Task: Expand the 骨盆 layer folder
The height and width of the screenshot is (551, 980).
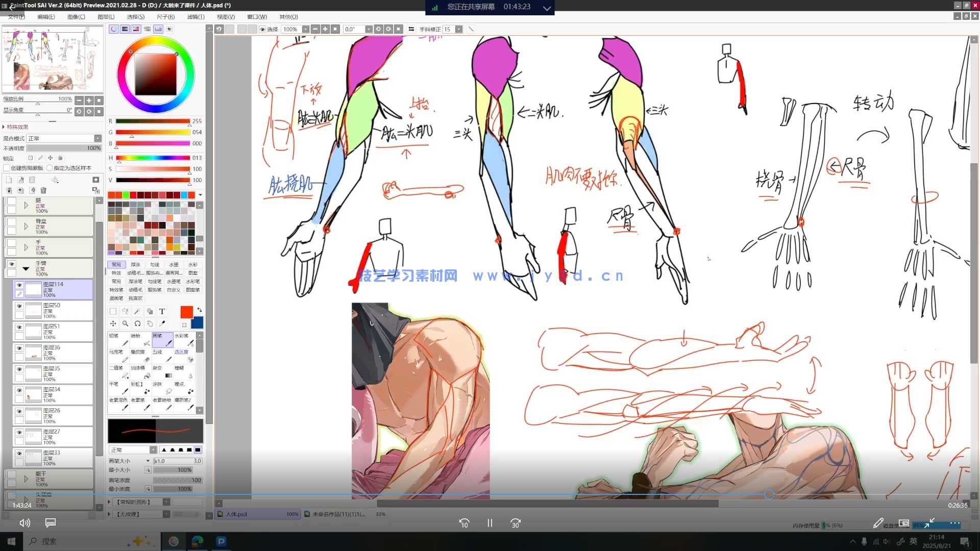Action: point(26,226)
